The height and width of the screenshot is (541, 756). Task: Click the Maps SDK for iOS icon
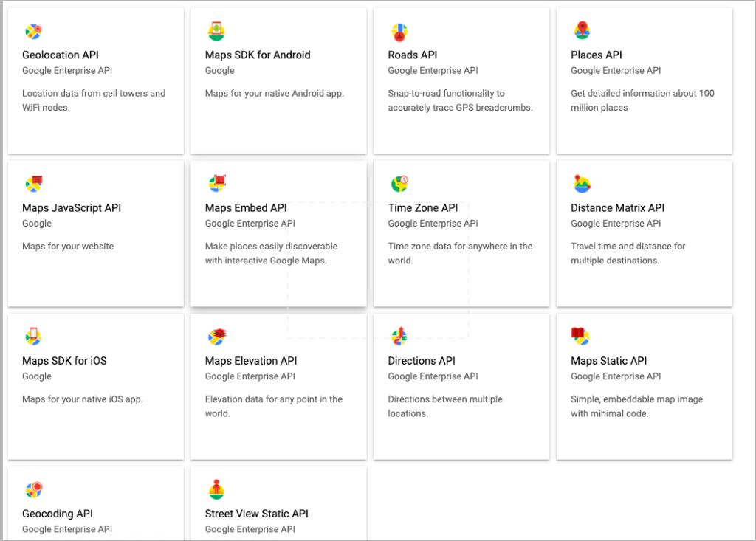[x=33, y=336]
